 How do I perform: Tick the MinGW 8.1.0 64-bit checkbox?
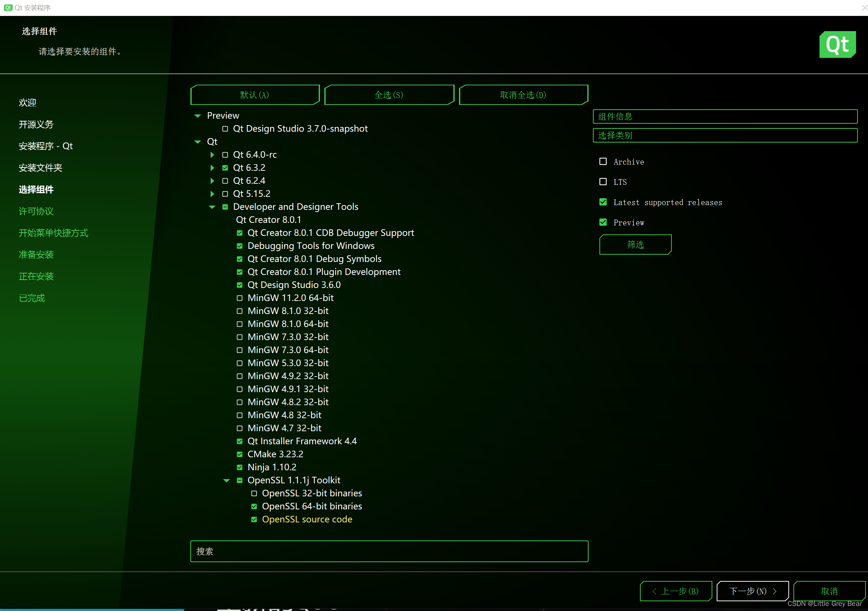tap(240, 324)
